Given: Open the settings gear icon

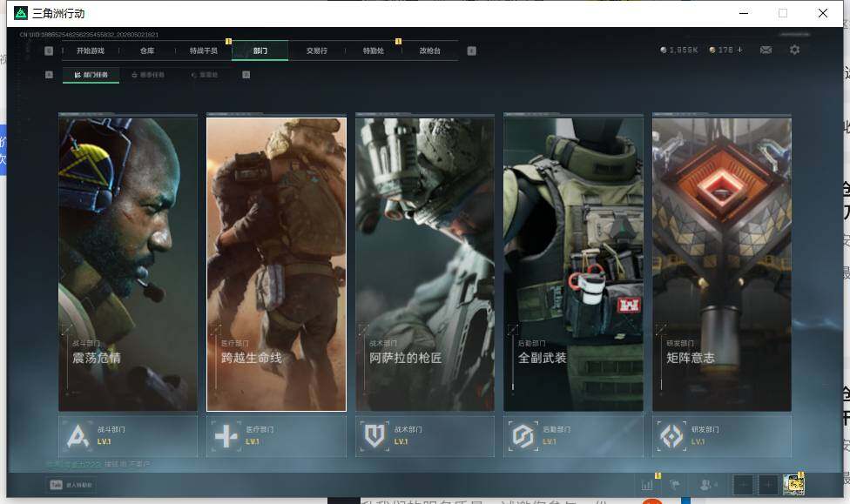Looking at the screenshot, I should pyautogui.click(x=795, y=50).
